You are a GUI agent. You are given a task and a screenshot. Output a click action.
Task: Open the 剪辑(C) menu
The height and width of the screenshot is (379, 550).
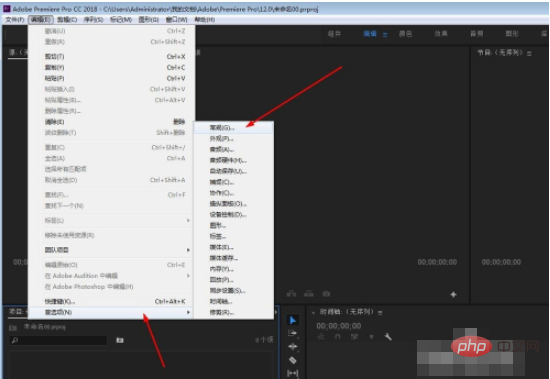click(x=67, y=20)
